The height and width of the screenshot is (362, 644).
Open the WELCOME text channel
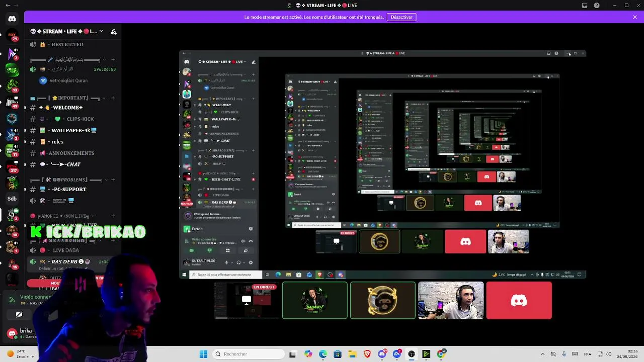pyautogui.click(x=72, y=108)
